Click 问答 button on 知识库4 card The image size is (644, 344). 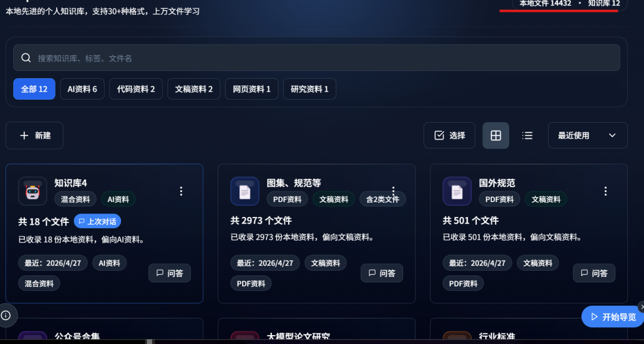pos(169,273)
